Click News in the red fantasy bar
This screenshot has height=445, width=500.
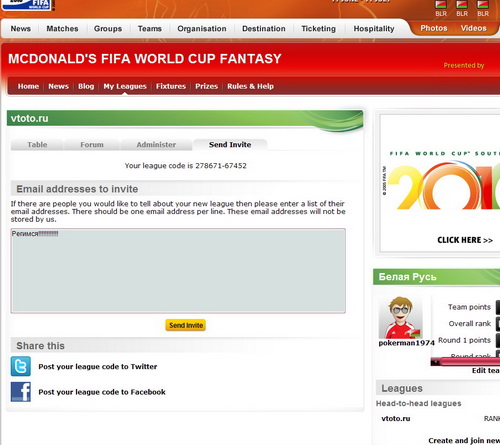58,86
